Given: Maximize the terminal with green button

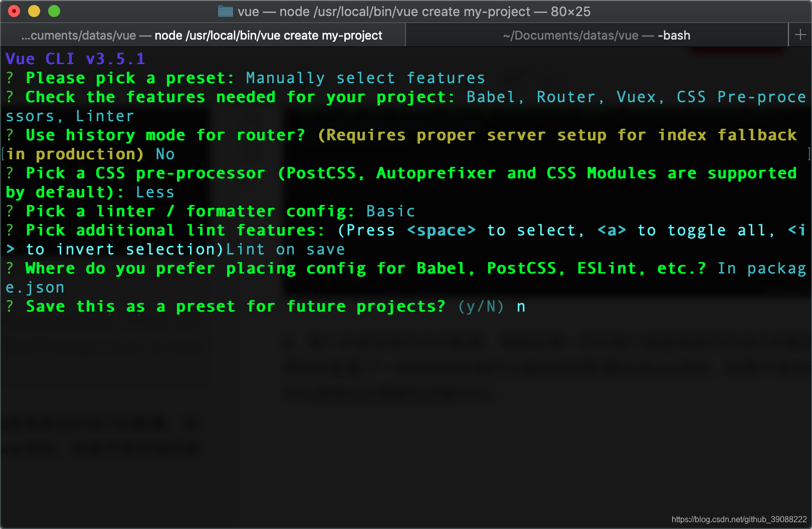Looking at the screenshot, I should click(54, 11).
